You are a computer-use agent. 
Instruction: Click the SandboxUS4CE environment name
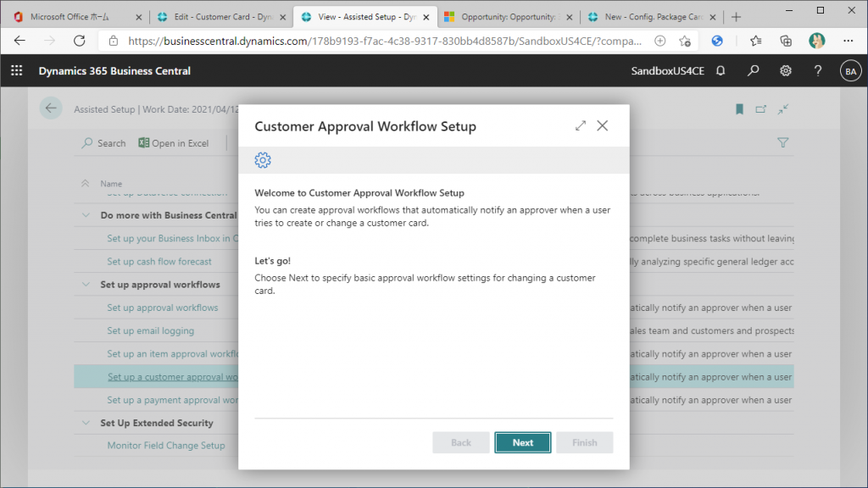(x=668, y=71)
